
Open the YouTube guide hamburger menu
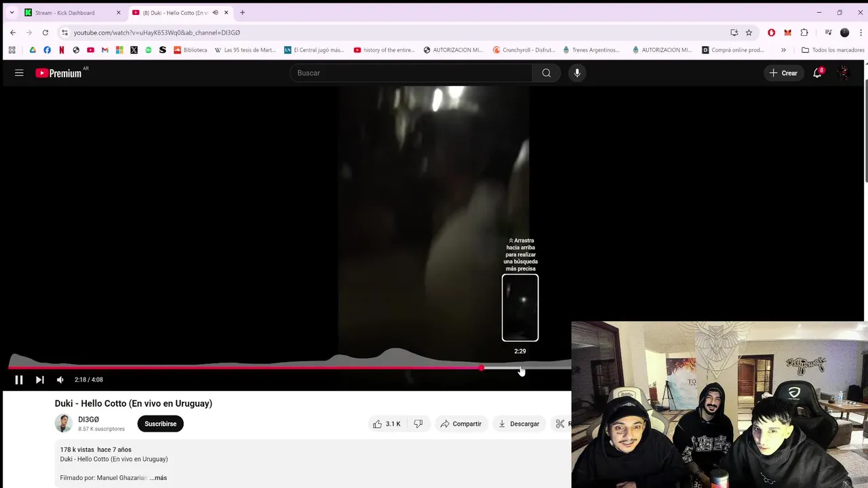19,73
